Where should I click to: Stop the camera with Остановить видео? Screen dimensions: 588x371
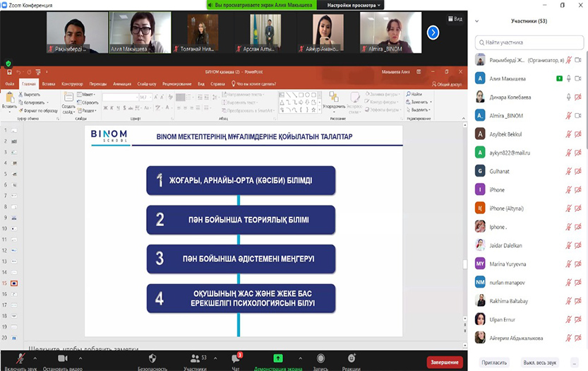pyautogui.click(x=62, y=358)
